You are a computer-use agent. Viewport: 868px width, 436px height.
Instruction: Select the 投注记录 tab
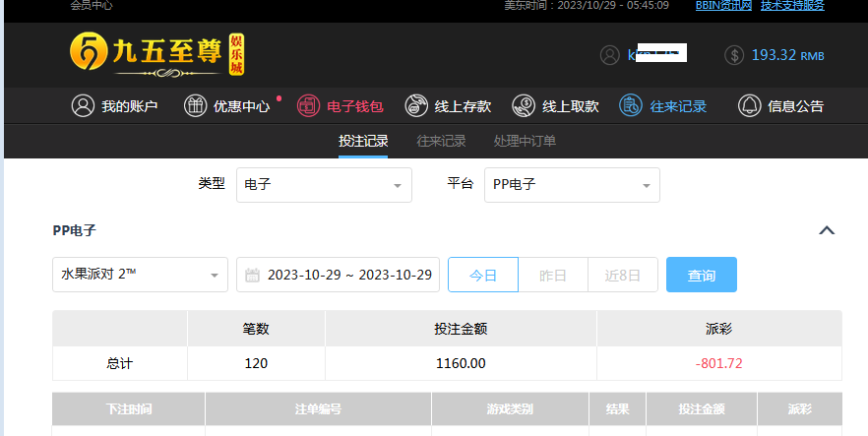coord(363,141)
